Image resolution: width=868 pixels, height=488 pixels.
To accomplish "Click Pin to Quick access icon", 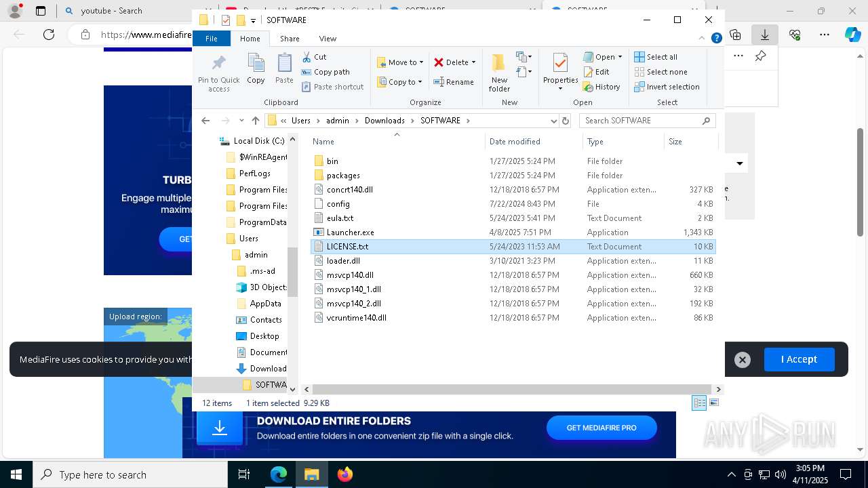I will coord(218,73).
